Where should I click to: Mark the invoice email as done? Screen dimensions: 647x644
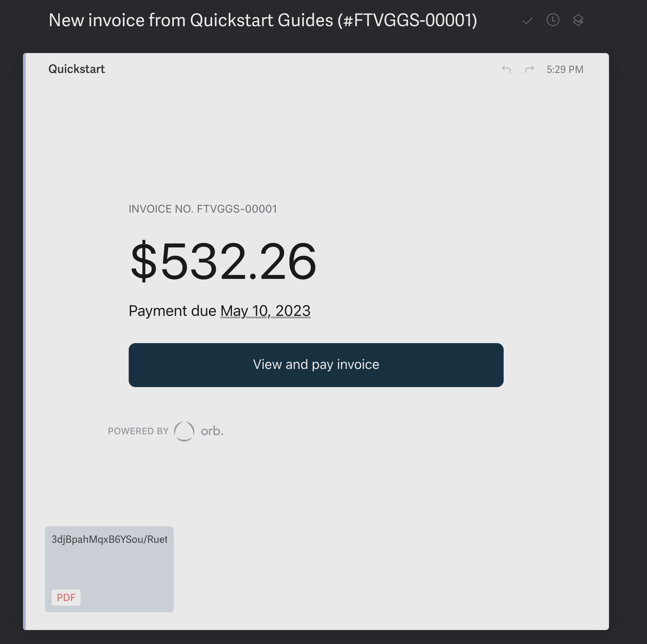pyautogui.click(x=527, y=21)
